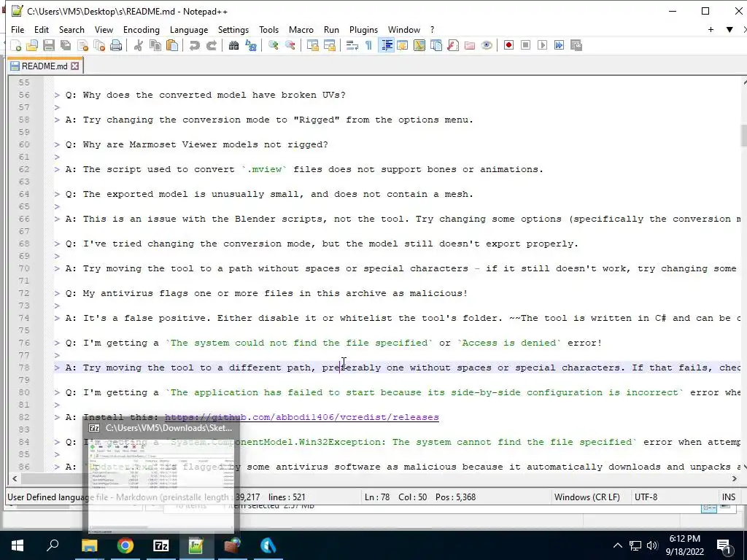Open the Search menu
This screenshot has height=560, width=747.
[x=71, y=29]
